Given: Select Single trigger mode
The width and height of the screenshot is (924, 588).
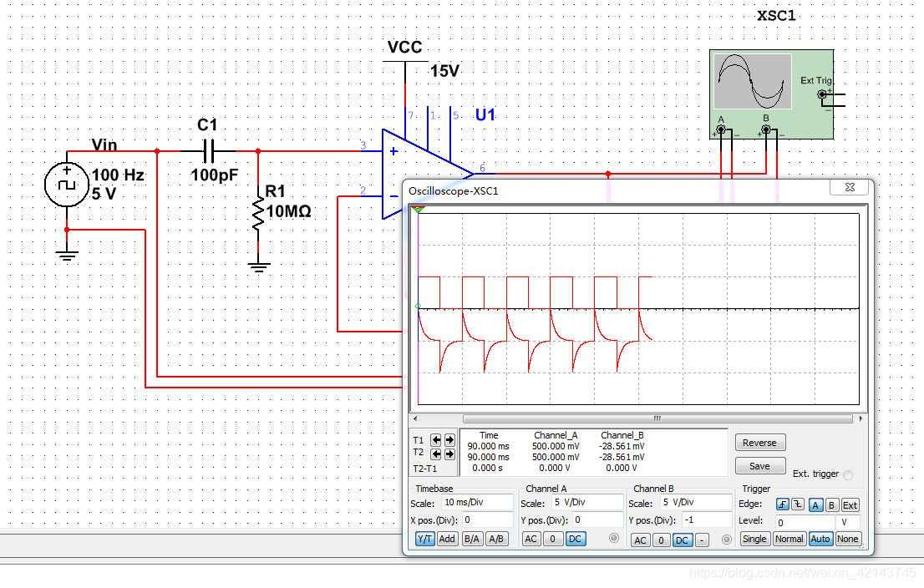Looking at the screenshot, I should [754, 539].
